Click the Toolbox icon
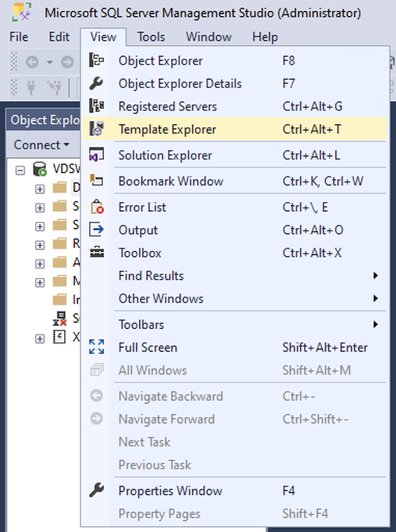The image size is (396, 532). tap(96, 253)
